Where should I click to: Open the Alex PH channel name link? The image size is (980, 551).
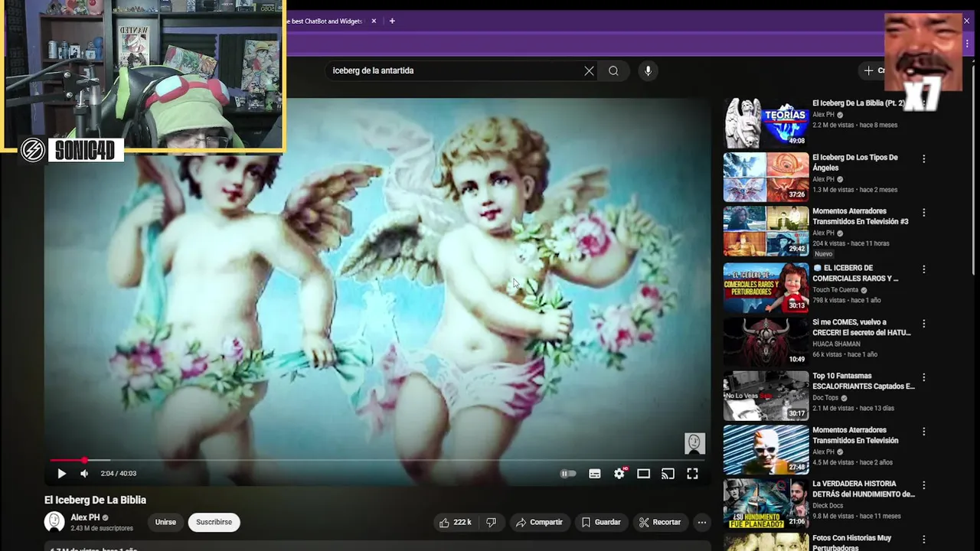coord(85,518)
